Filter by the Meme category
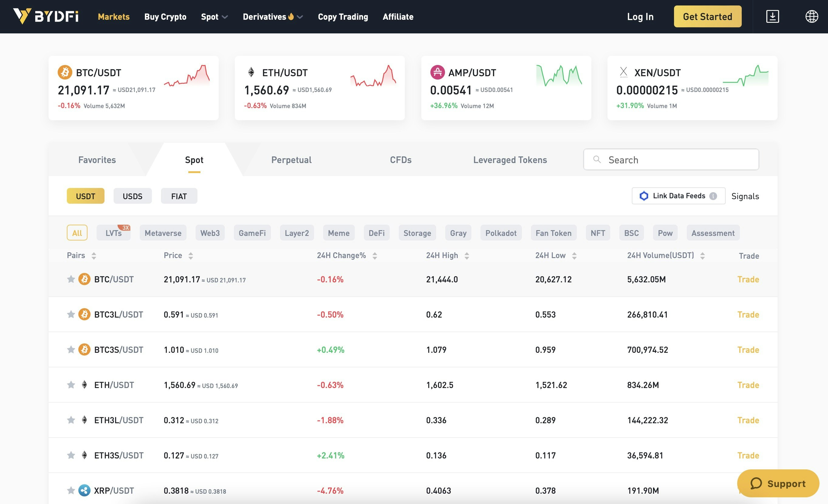Image resolution: width=828 pixels, height=504 pixels. [x=339, y=233]
